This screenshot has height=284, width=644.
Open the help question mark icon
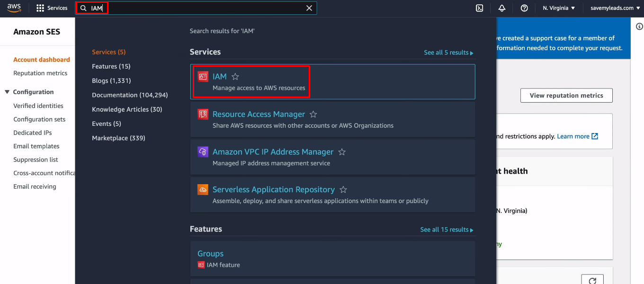point(524,8)
